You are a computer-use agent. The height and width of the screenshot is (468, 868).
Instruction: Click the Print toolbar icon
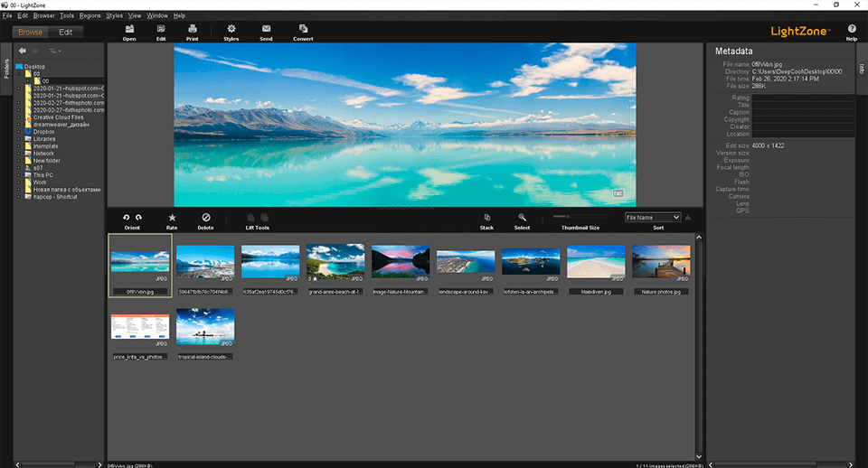click(x=192, y=29)
